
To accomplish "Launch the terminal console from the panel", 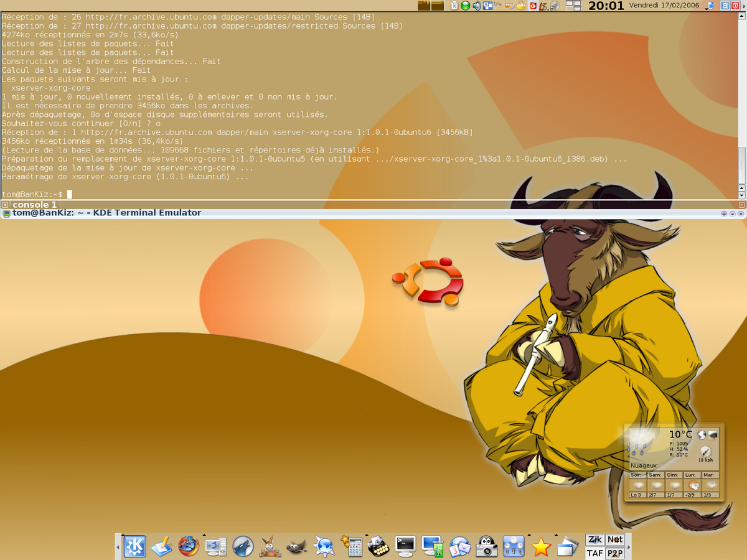I will click(406, 546).
